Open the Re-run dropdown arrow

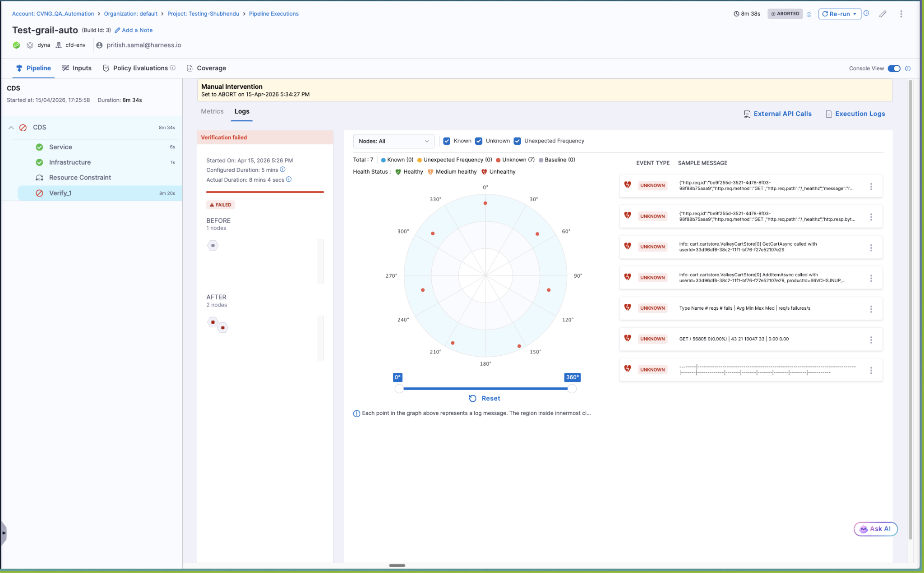(855, 14)
